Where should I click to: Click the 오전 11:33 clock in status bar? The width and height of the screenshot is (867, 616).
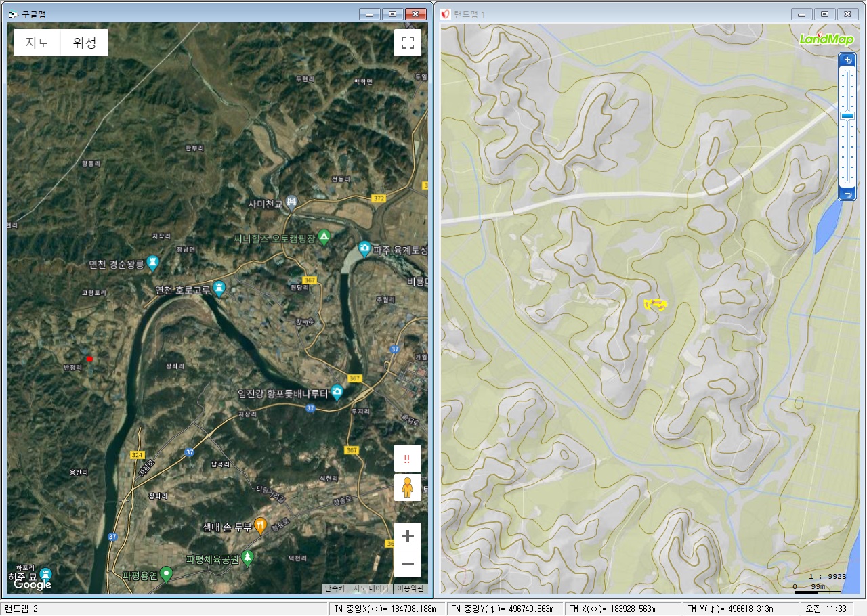(826, 609)
